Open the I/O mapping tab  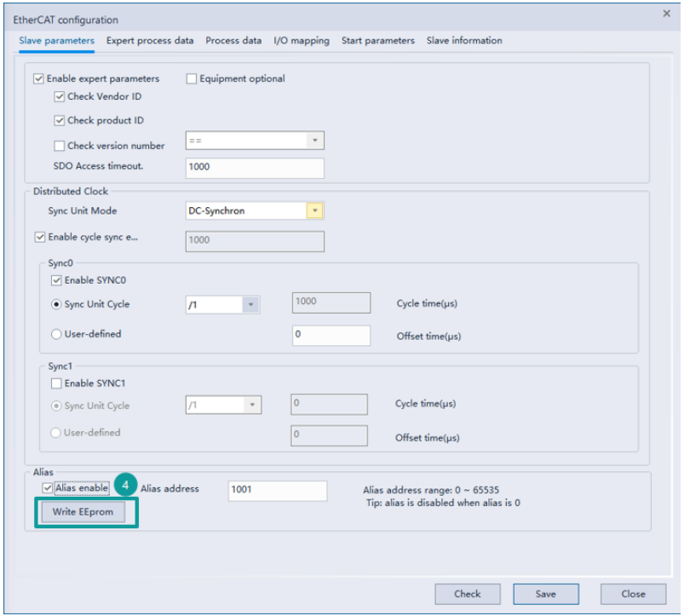301,41
